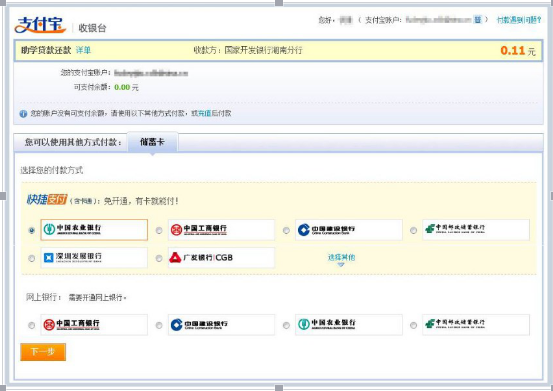Click 中国建设银行 logo box under 网上银行

[x=221, y=325]
